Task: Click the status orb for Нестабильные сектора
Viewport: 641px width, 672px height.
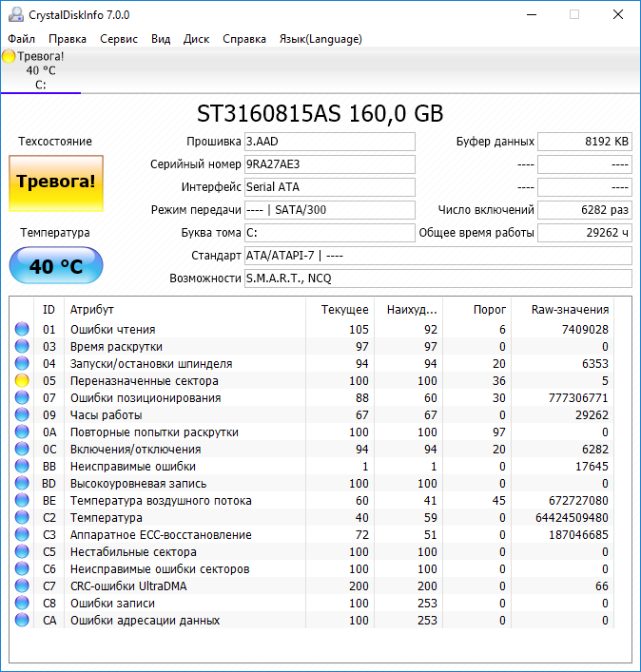Action: pyautogui.click(x=22, y=551)
